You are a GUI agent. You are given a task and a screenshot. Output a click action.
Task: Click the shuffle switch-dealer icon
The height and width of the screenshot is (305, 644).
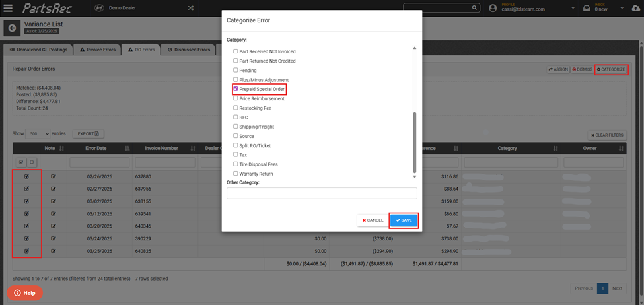pos(191,8)
